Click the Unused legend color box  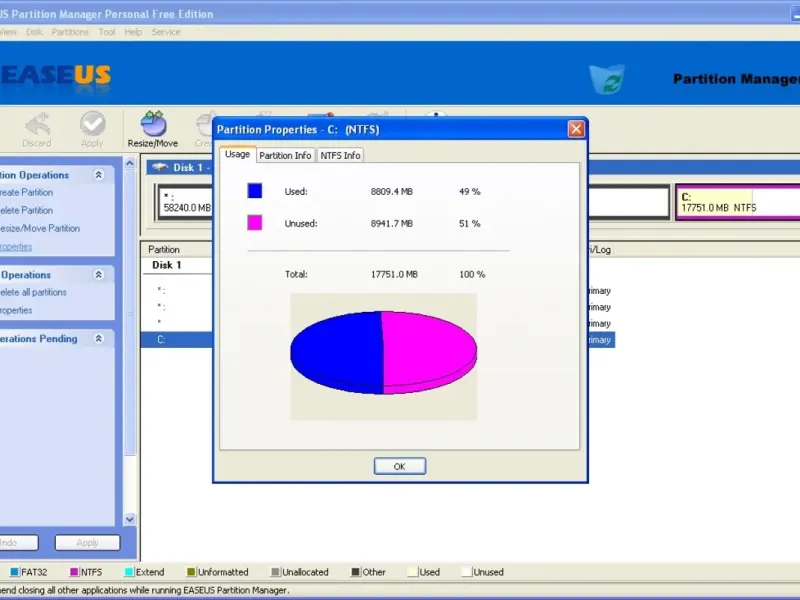pos(466,572)
